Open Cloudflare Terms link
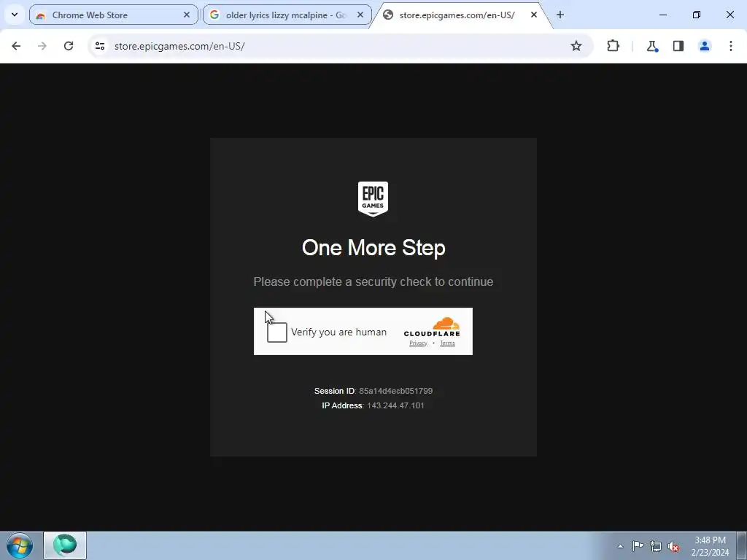 [x=447, y=343]
